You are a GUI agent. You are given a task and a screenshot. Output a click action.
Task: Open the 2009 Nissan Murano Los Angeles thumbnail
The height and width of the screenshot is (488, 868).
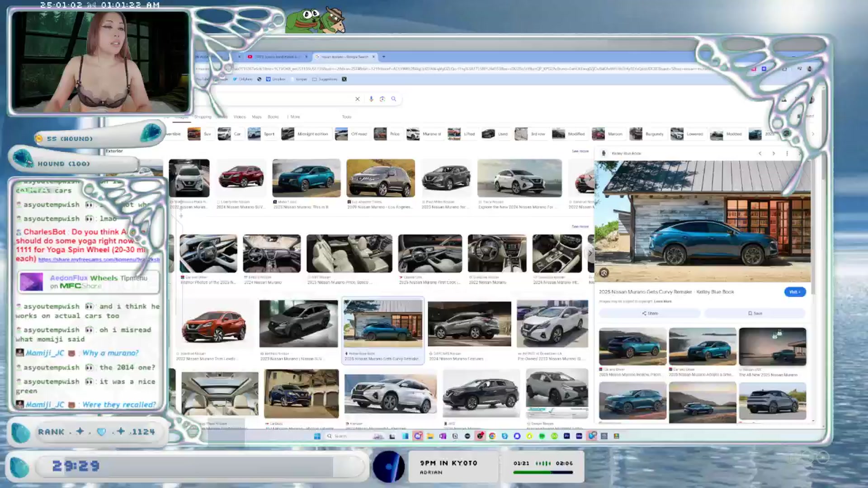(381, 178)
